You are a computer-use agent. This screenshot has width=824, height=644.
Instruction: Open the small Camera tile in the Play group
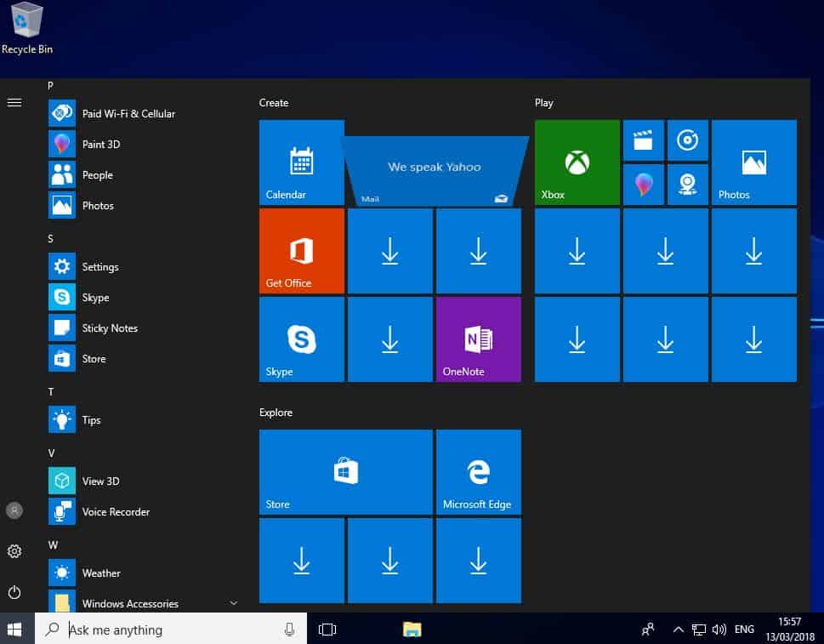pyautogui.click(x=688, y=185)
